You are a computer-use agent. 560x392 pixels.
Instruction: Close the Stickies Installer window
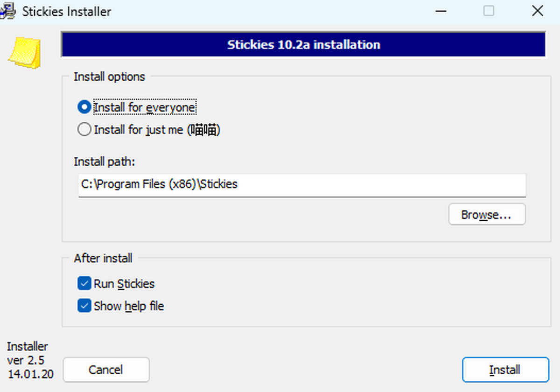[x=537, y=11]
